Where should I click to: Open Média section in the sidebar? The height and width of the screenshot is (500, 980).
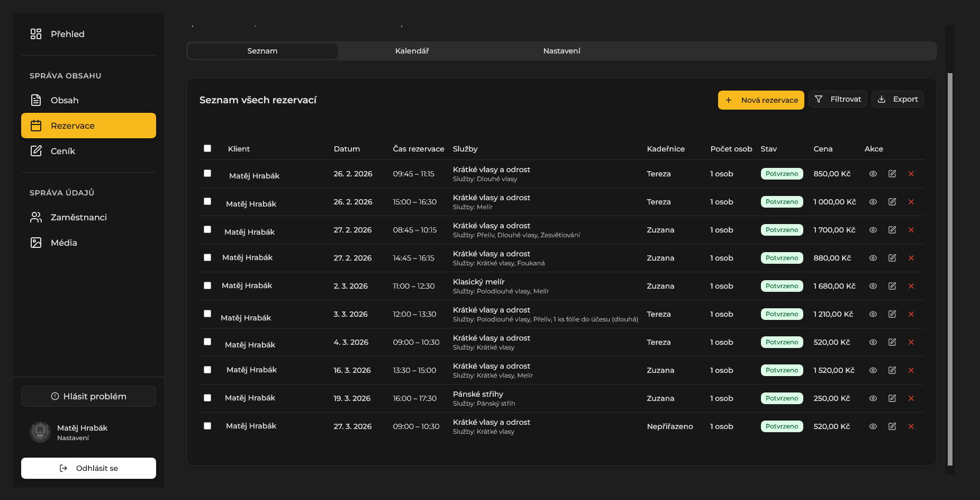63,243
